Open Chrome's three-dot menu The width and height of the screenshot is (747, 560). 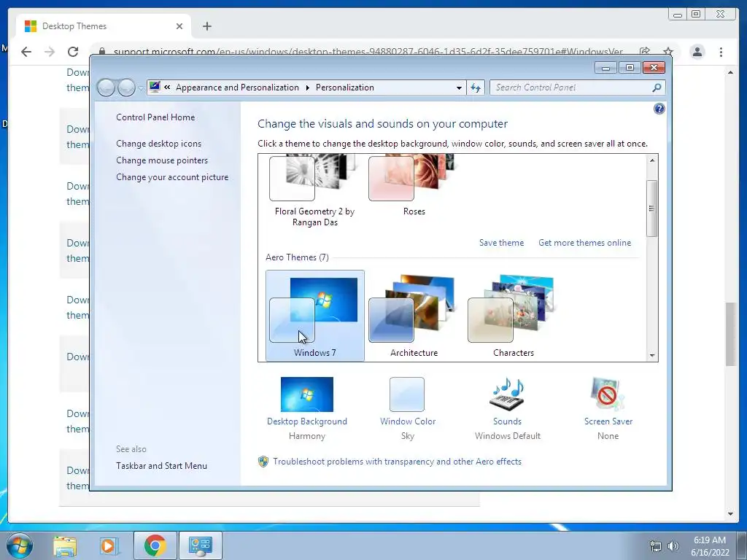click(x=721, y=52)
